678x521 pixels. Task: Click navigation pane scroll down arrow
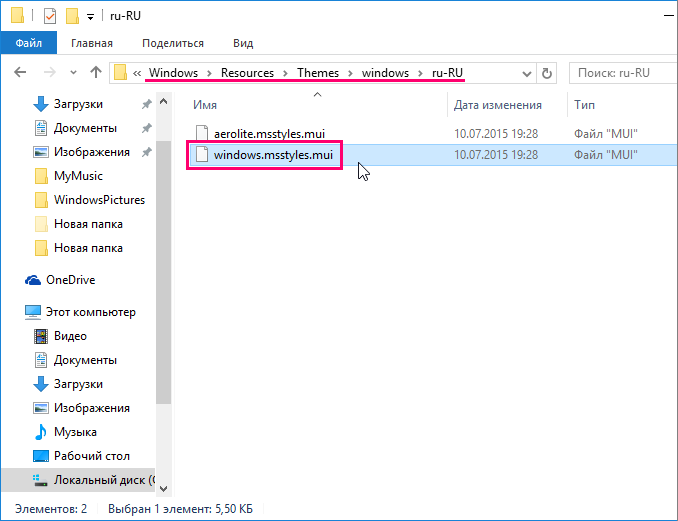pos(163,489)
